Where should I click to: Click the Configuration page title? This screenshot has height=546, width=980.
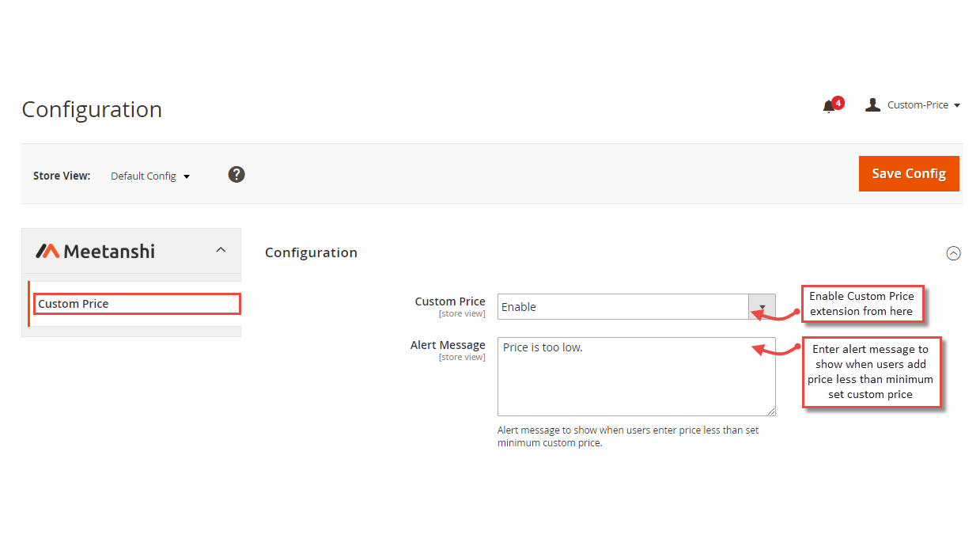coord(92,109)
